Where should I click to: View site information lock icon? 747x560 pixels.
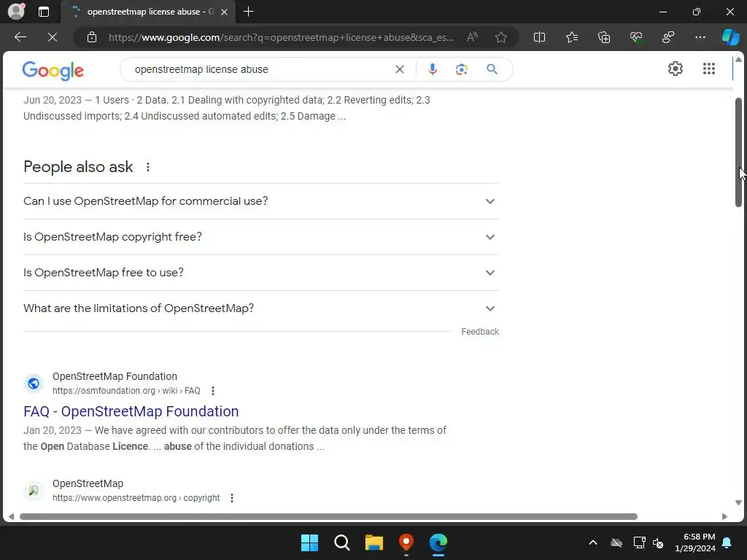pyautogui.click(x=92, y=37)
